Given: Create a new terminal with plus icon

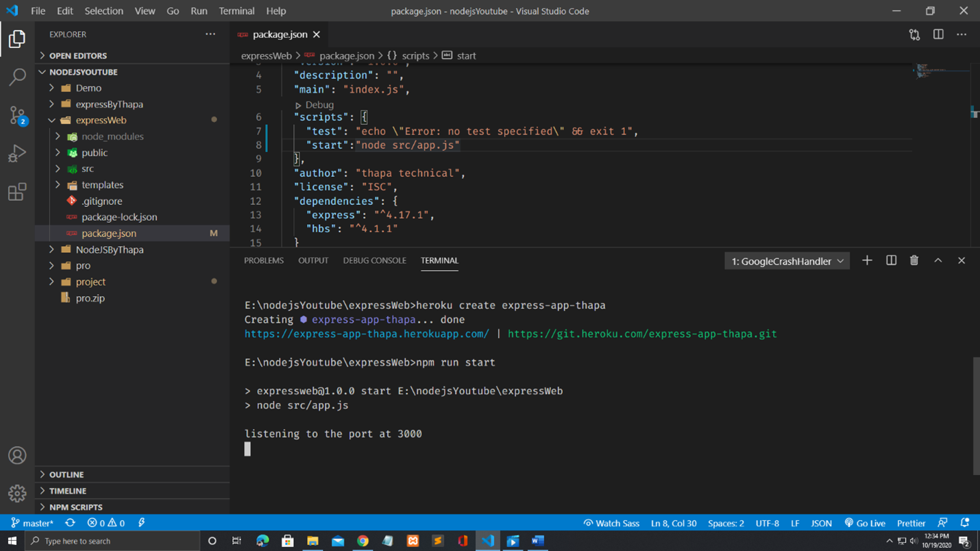Looking at the screenshot, I should point(866,260).
